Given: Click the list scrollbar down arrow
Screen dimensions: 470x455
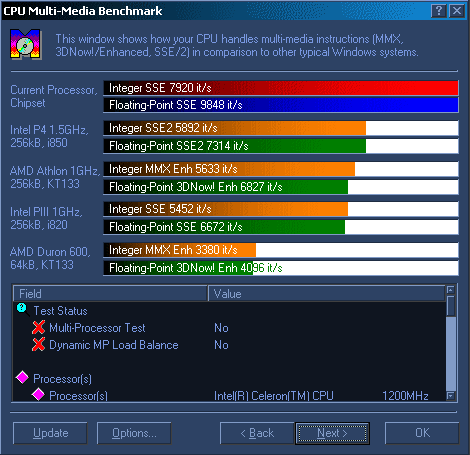Looking at the screenshot, I should (451, 396).
